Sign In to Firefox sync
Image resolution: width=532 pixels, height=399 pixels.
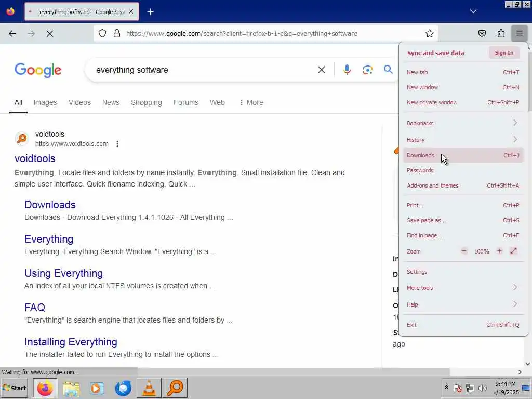click(504, 53)
